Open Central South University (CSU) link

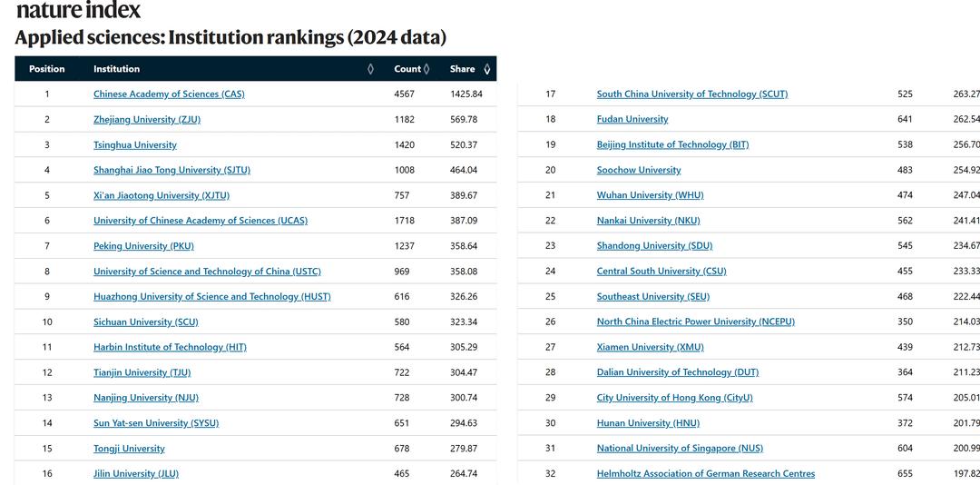661,271
